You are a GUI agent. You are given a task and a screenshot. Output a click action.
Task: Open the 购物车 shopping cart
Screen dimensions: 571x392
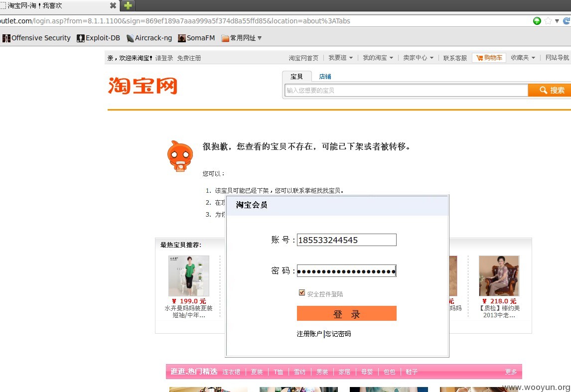pos(489,57)
